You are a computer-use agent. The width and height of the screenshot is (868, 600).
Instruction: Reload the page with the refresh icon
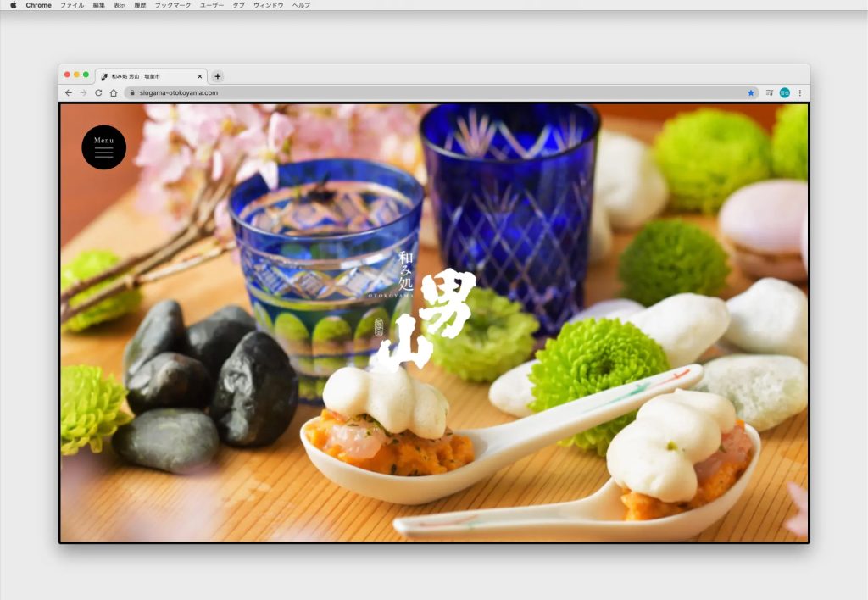point(98,92)
